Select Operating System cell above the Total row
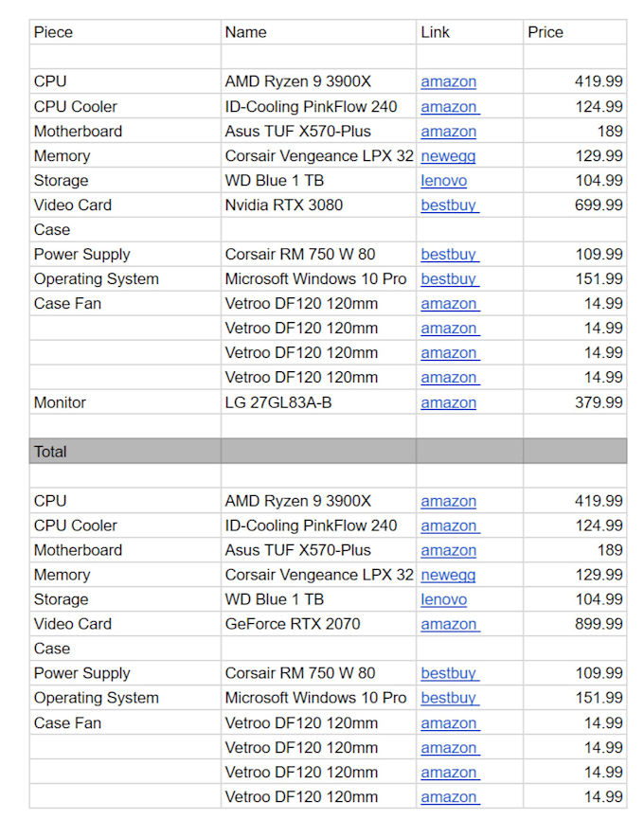The image size is (644, 837). (125, 278)
